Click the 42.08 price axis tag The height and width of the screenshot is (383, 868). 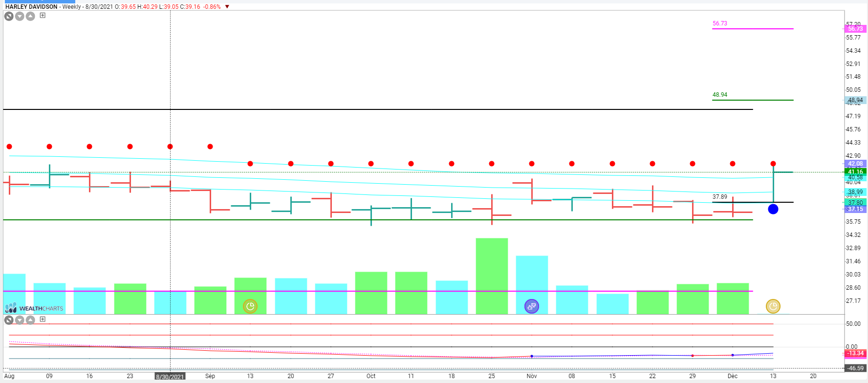coord(855,164)
